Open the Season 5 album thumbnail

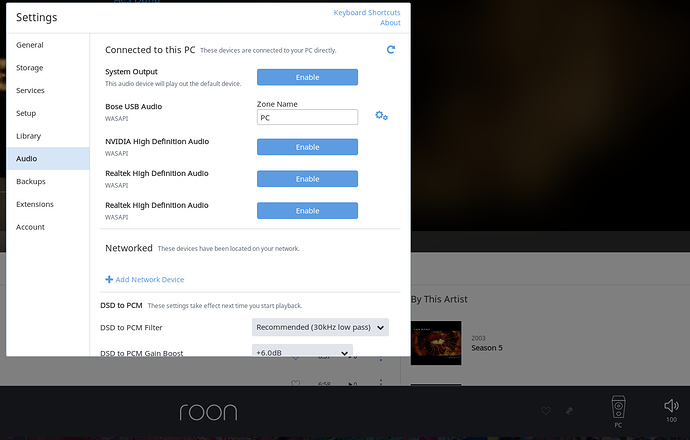[436, 343]
